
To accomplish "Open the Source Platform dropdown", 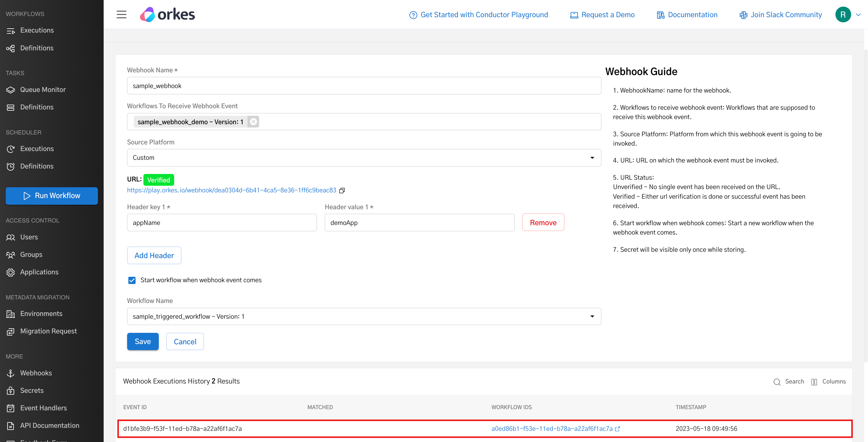I will (x=592, y=157).
